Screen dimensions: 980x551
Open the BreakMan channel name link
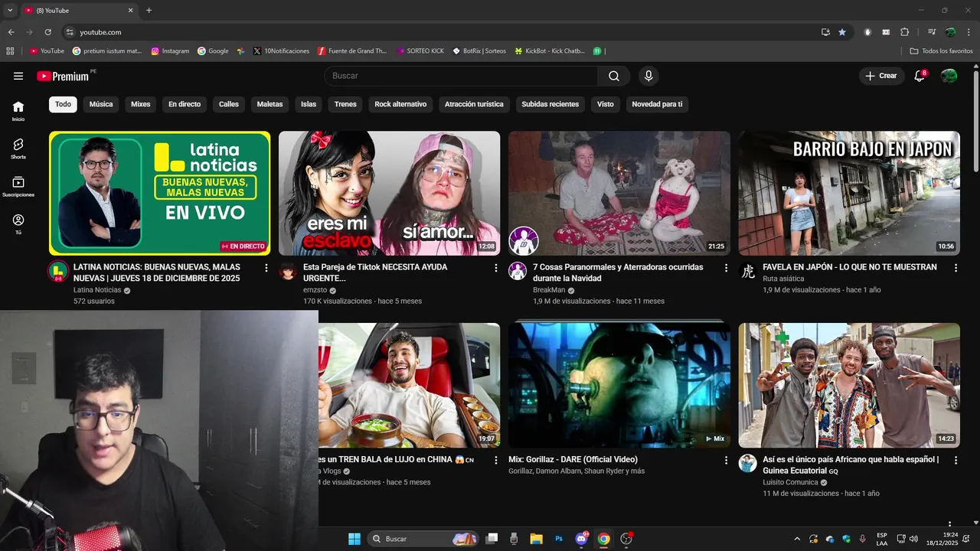(x=549, y=290)
